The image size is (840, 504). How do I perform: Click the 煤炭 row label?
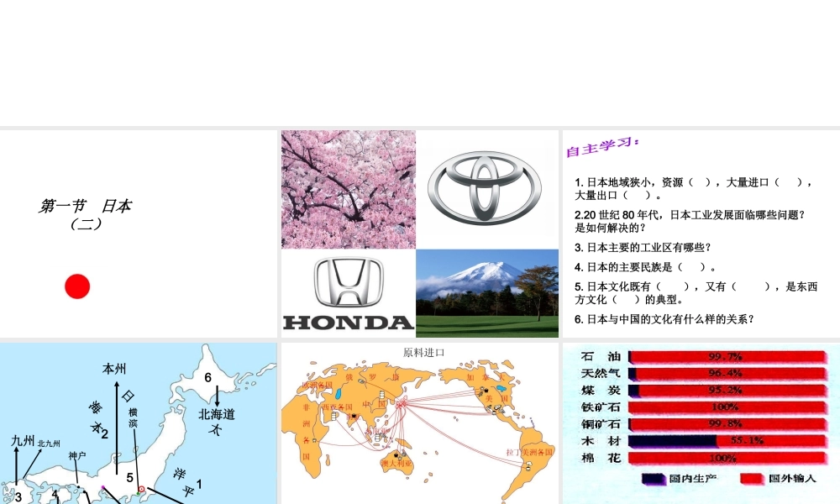pyautogui.click(x=601, y=390)
